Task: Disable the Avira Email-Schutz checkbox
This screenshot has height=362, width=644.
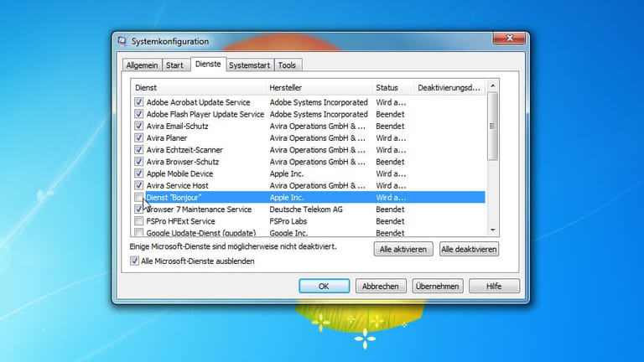Action: [139, 126]
